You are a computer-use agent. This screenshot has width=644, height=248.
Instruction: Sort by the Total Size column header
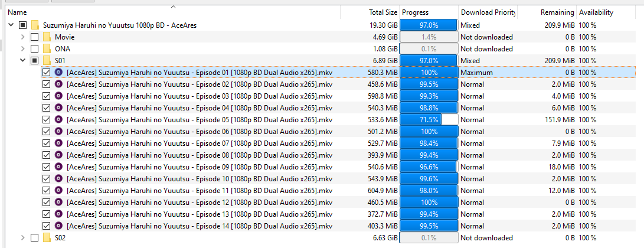coord(370,12)
